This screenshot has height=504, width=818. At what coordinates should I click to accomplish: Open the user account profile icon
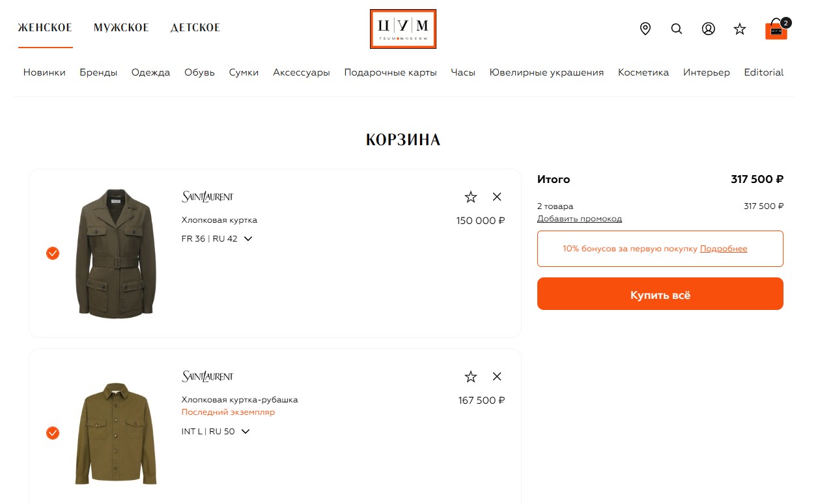pos(709,29)
